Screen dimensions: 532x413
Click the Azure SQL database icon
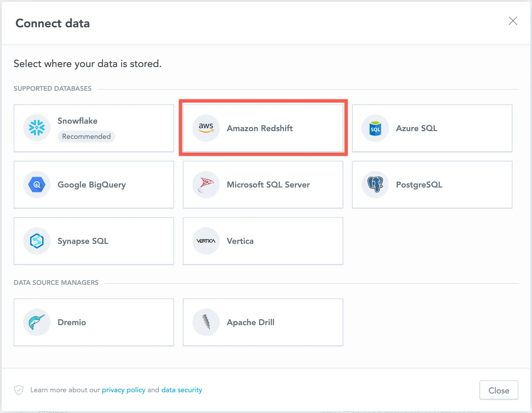tap(375, 128)
